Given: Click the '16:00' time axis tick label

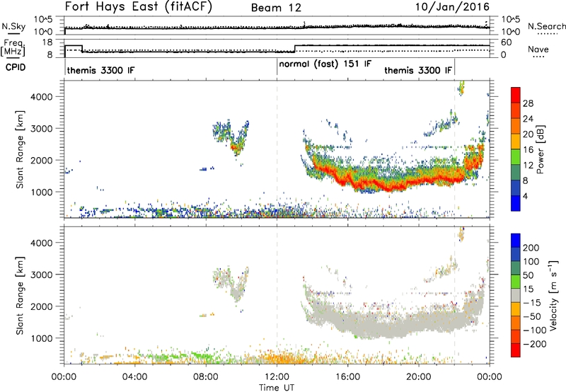Looking at the screenshot, I should click(347, 377).
